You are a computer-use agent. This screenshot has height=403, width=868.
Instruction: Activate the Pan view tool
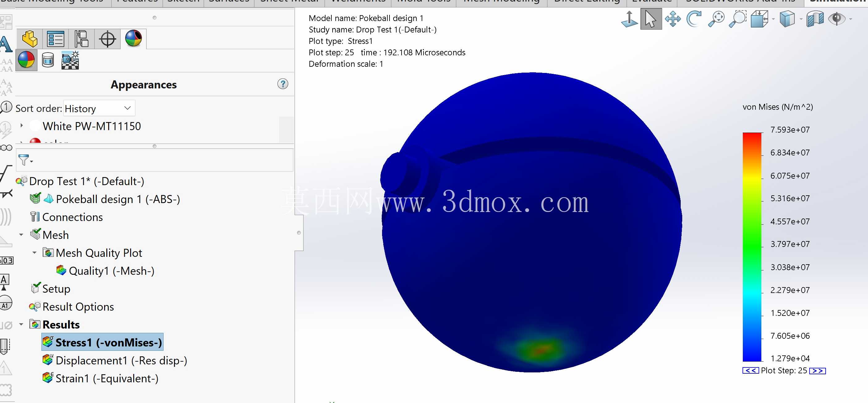[x=673, y=19]
